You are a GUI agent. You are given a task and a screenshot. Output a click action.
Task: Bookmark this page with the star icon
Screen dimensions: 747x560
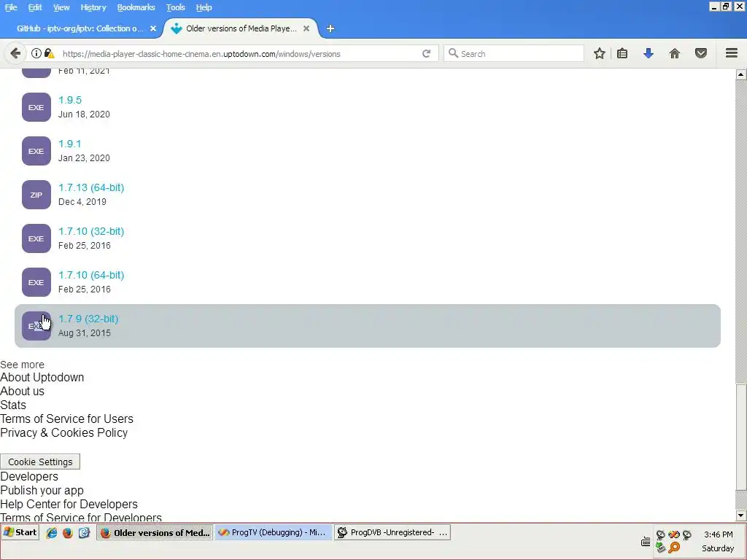point(600,53)
